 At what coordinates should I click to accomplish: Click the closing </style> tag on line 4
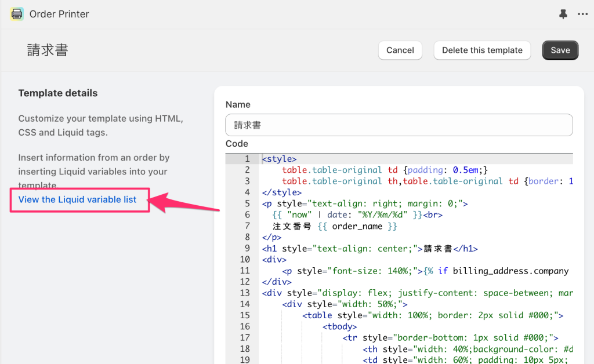281,192
